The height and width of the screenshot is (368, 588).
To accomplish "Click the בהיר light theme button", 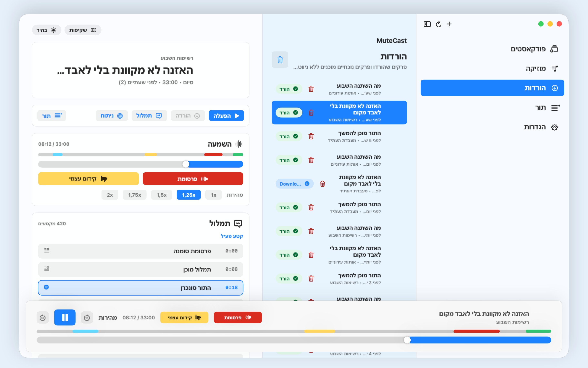I will (x=46, y=30).
